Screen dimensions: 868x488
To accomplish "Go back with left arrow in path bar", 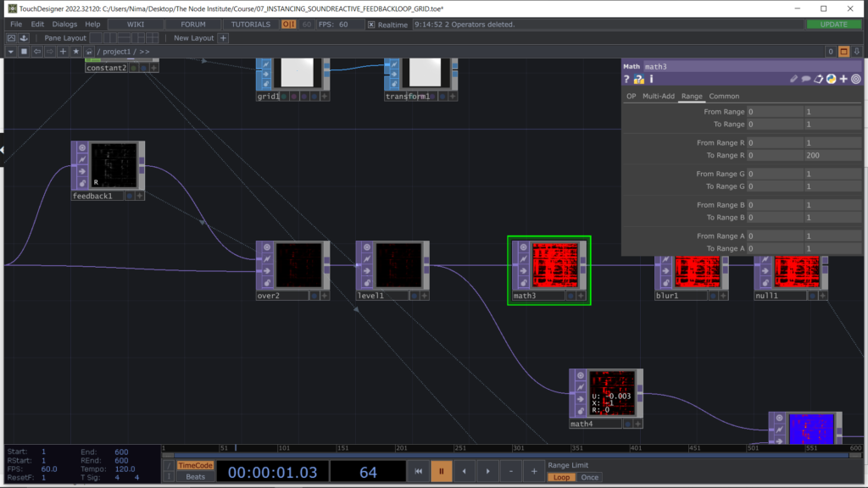I will click(37, 52).
